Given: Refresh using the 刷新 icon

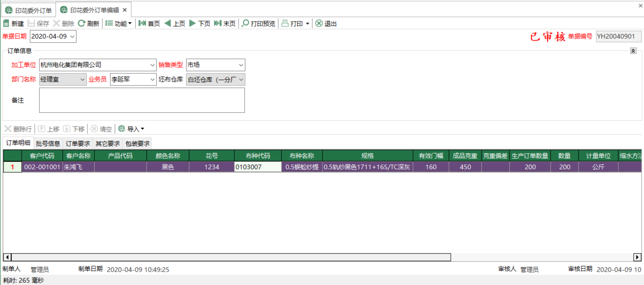Looking at the screenshot, I should click(81, 23).
